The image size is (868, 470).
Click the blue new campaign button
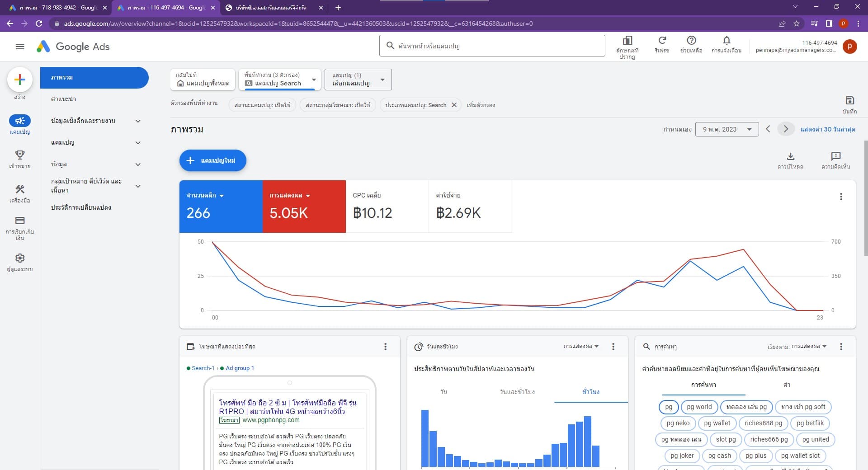coord(212,160)
